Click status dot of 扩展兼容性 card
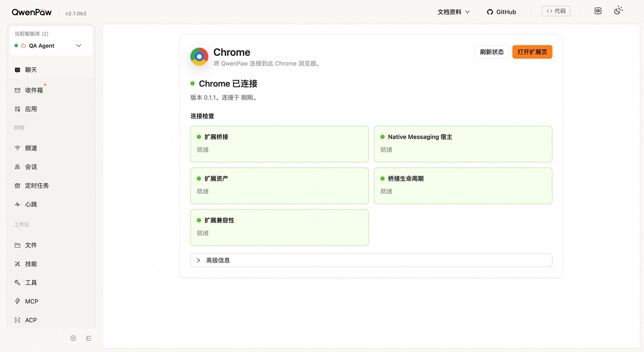 tap(199, 220)
